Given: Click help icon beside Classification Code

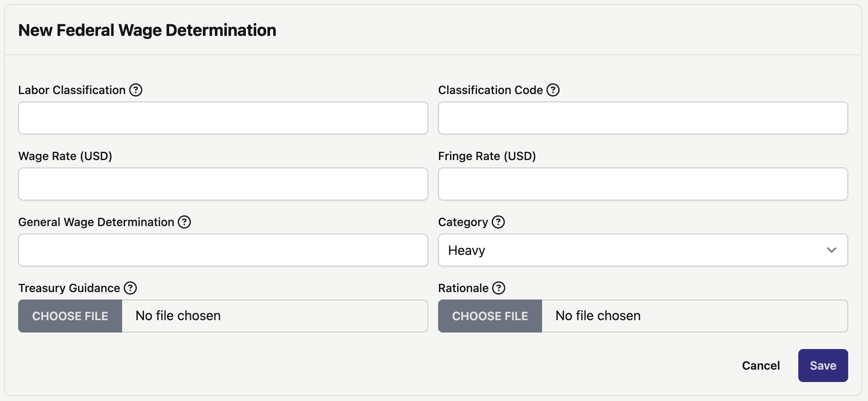Looking at the screenshot, I should coord(553,90).
